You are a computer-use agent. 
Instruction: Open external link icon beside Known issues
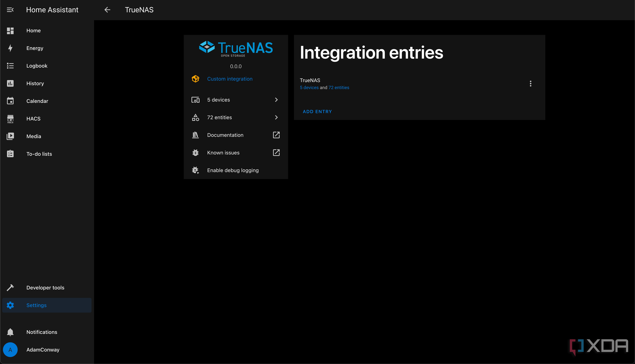pos(276,153)
